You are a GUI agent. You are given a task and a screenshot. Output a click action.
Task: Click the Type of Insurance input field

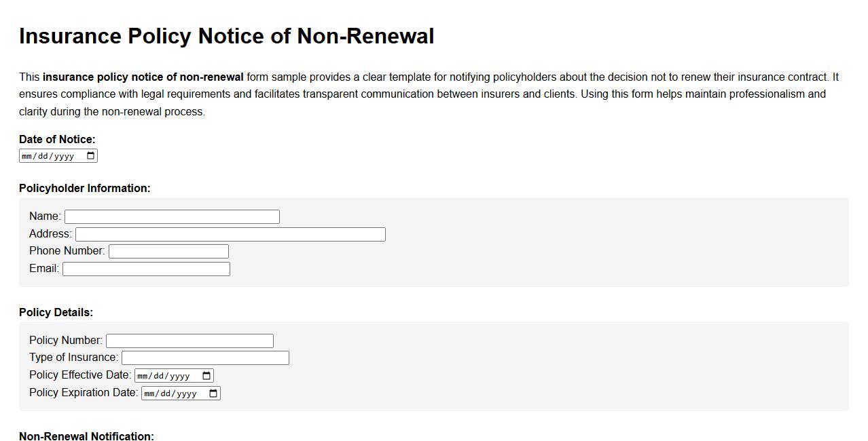pyautogui.click(x=204, y=357)
